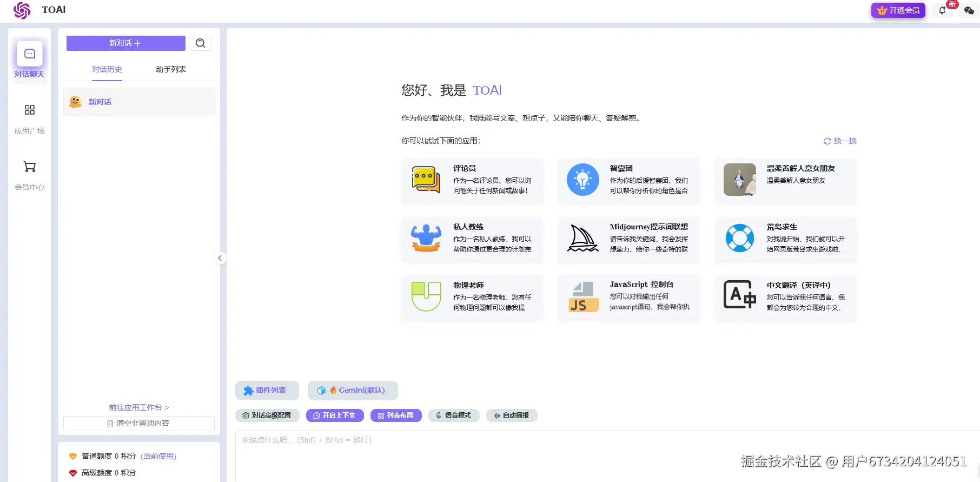
Task: Click the (当前使用) label
Action: [x=158, y=457]
